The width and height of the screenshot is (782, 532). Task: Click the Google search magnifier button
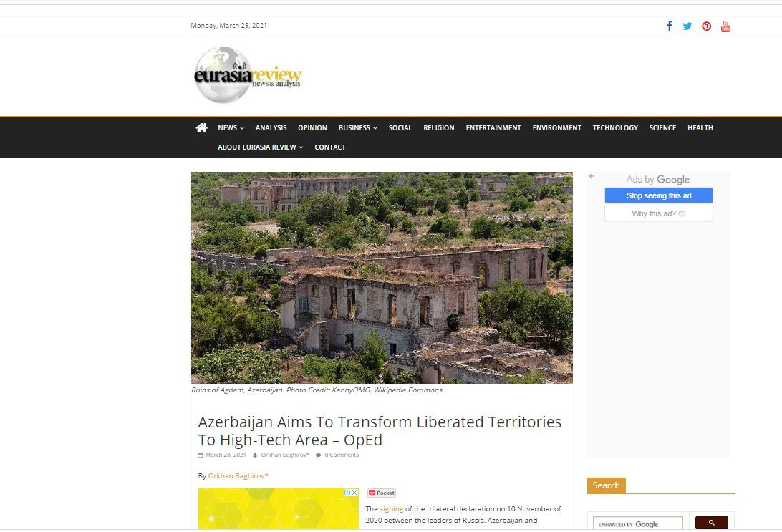pos(711,523)
